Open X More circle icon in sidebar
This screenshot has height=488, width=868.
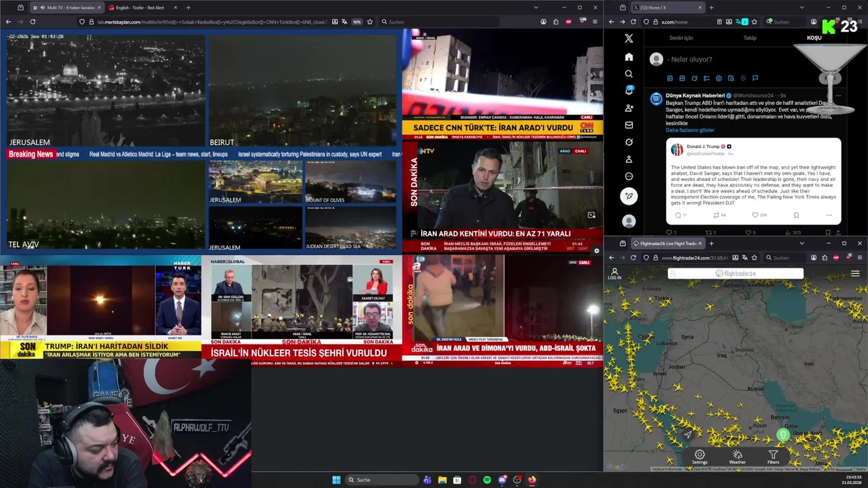click(629, 176)
